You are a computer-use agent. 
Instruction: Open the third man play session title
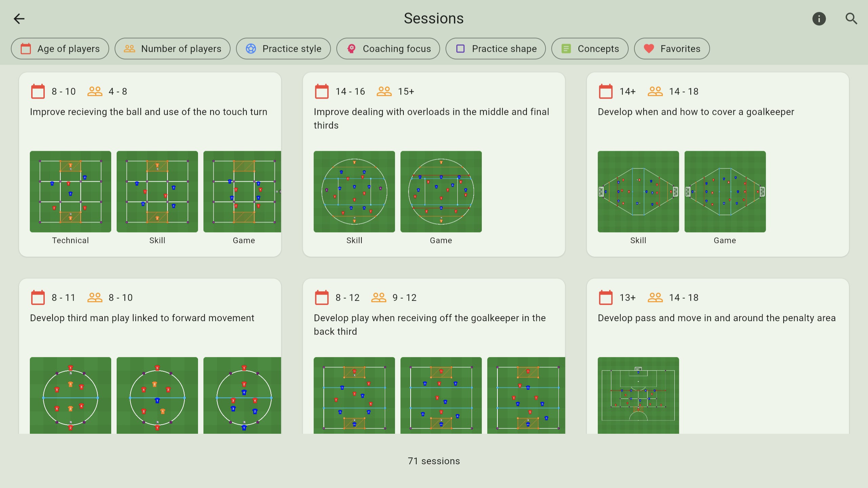[x=142, y=318]
